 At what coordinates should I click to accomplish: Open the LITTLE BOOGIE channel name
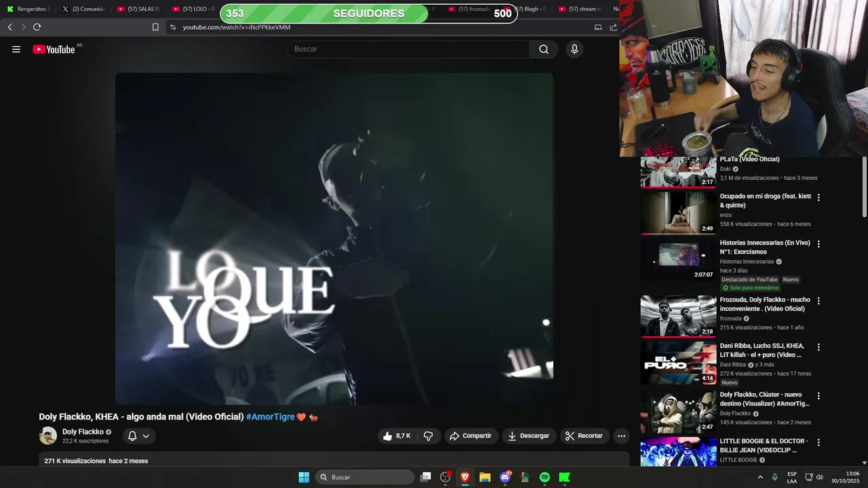pos(738,460)
